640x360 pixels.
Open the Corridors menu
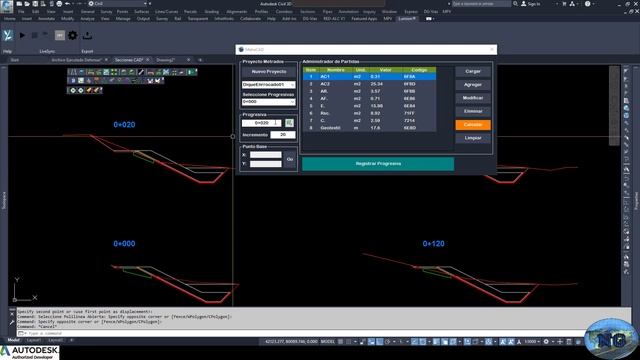pyautogui.click(x=284, y=12)
